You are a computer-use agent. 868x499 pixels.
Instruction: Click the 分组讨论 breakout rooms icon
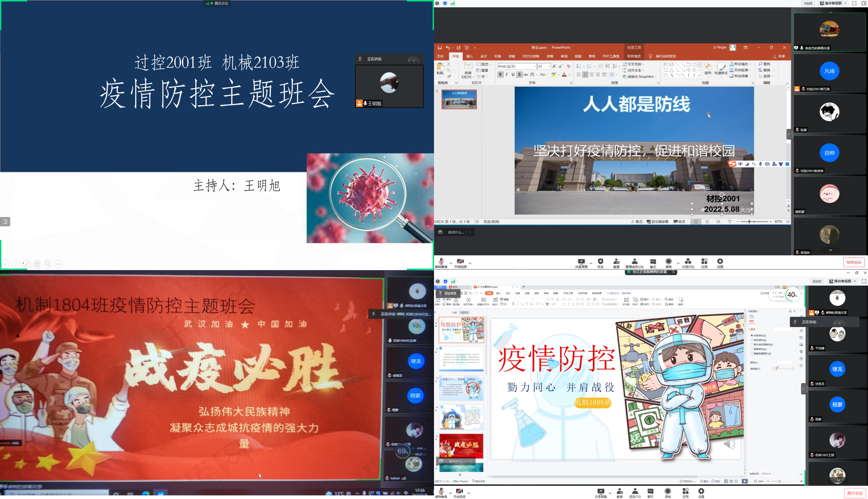tap(688, 263)
